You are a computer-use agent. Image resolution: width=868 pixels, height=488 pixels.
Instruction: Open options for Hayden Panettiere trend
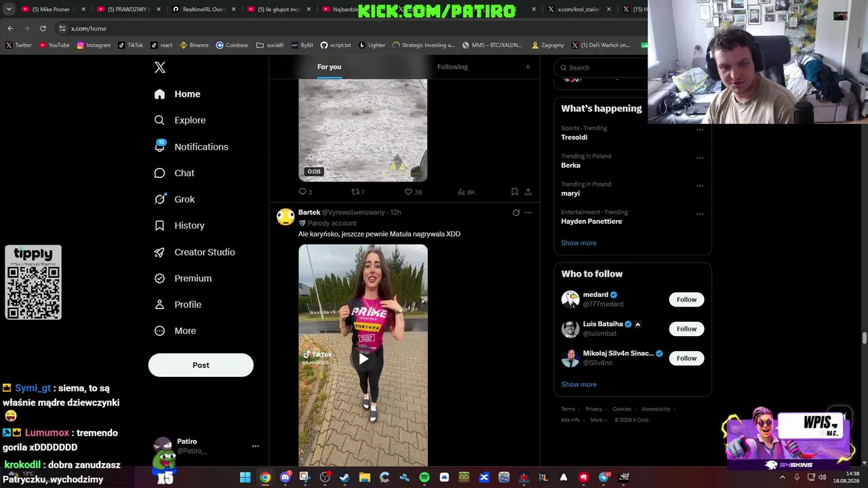pos(700,213)
